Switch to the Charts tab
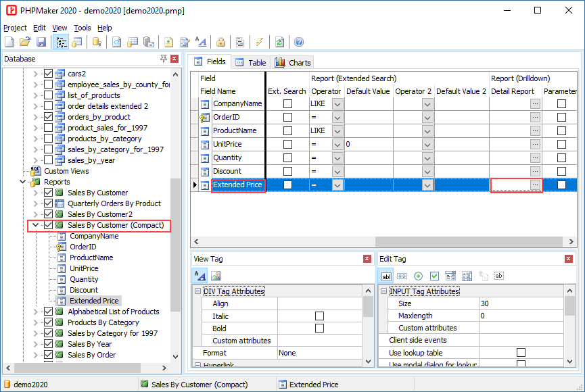The image size is (585, 392). pos(293,62)
